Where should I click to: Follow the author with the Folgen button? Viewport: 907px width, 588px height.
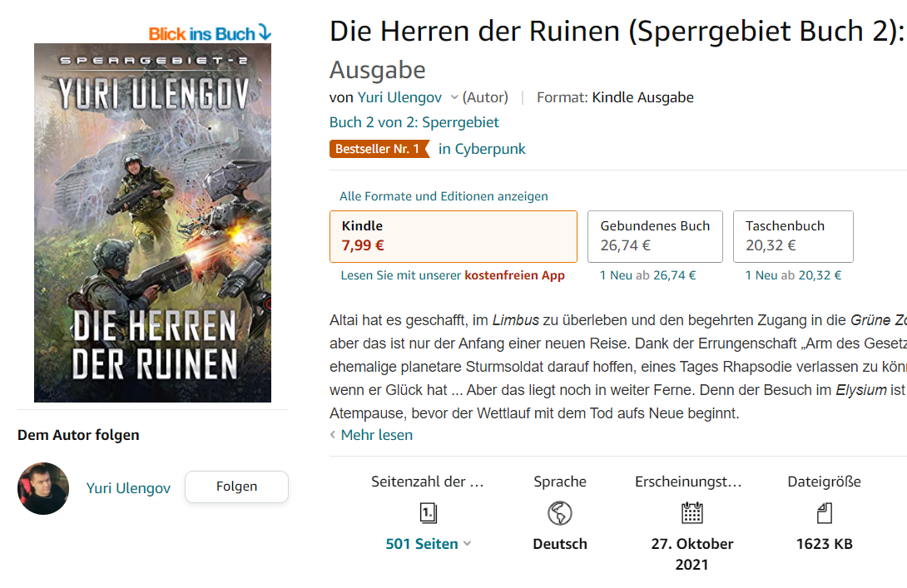[236, 487]
